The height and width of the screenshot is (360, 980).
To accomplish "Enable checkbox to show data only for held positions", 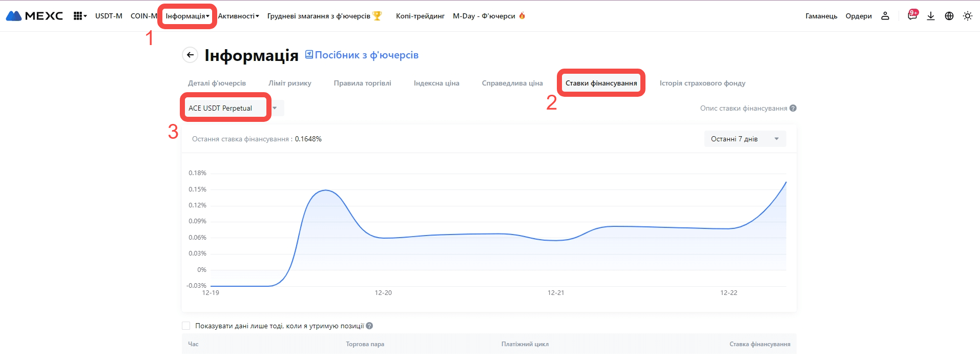I will [186, 326].
